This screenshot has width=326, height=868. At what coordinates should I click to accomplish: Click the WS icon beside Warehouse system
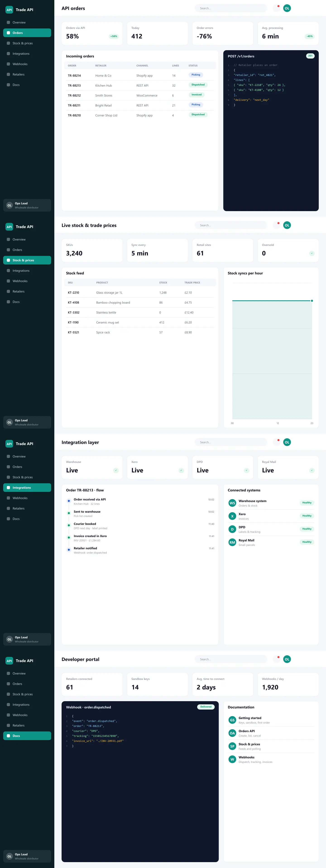(232, 503)
